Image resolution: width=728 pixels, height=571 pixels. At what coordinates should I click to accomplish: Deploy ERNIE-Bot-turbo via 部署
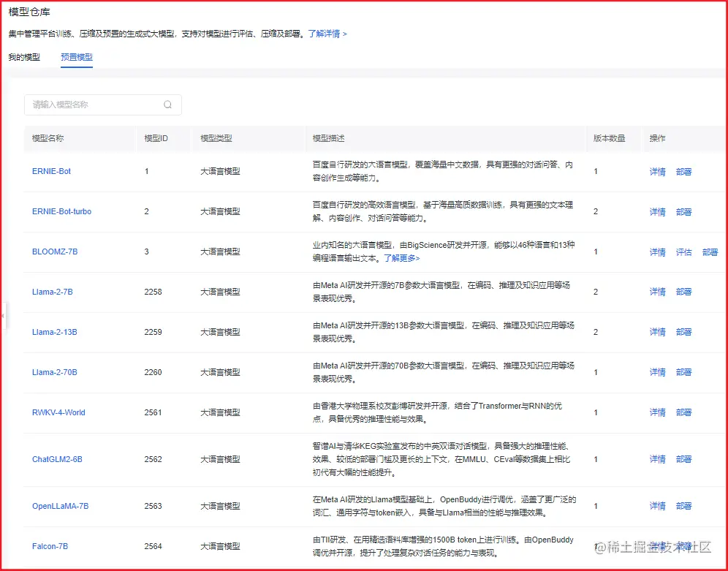684,212
